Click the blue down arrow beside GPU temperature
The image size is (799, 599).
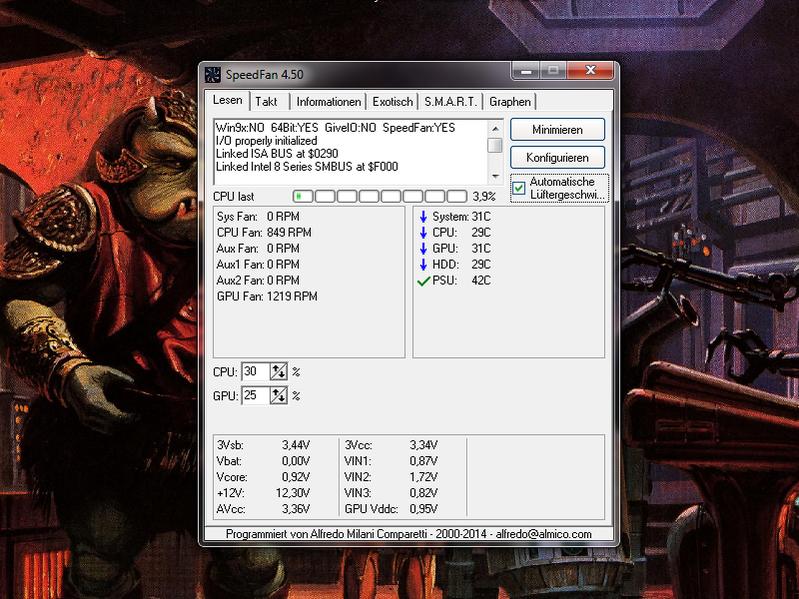pos(423,249)
